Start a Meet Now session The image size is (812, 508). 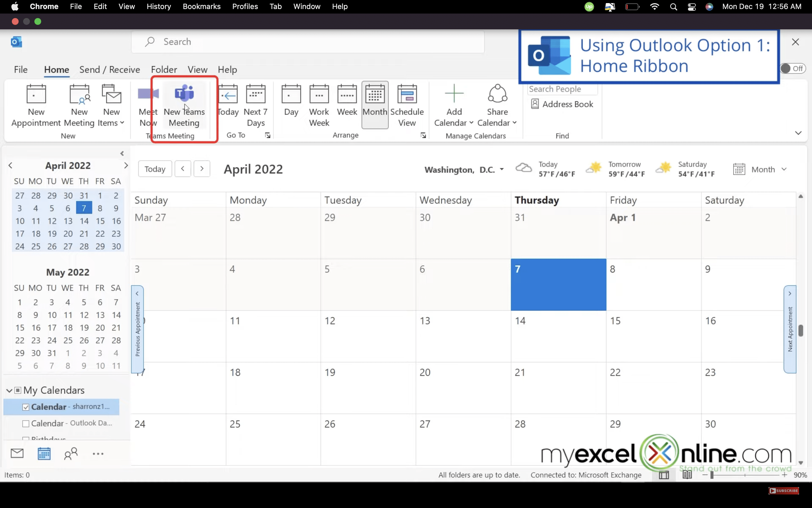tap(148, 105)
